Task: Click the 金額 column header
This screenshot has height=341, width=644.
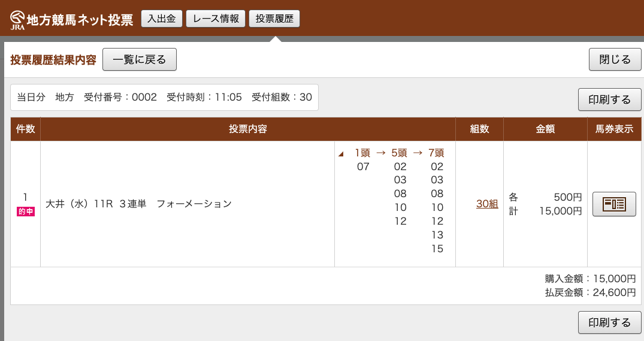Action: 545,129
